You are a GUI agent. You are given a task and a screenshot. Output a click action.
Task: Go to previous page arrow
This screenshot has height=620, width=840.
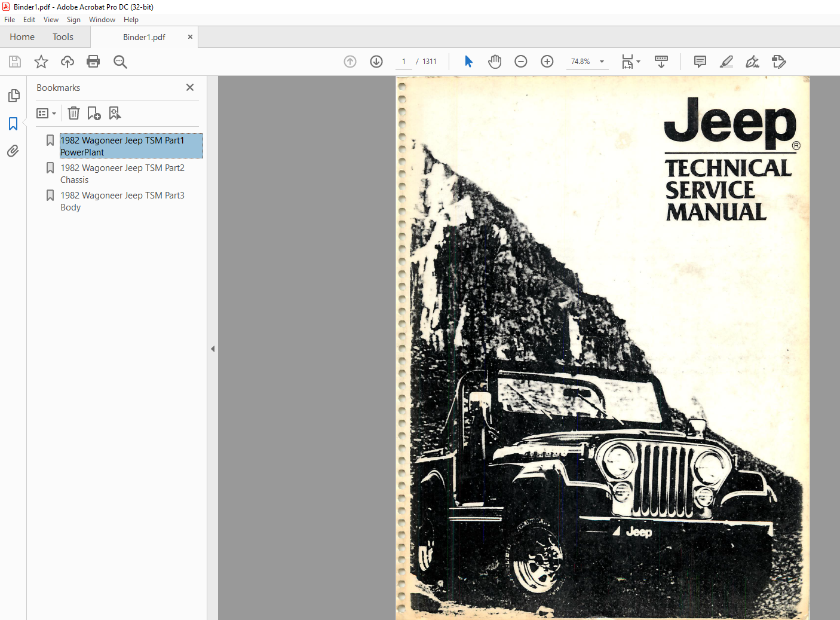point(350,62)
